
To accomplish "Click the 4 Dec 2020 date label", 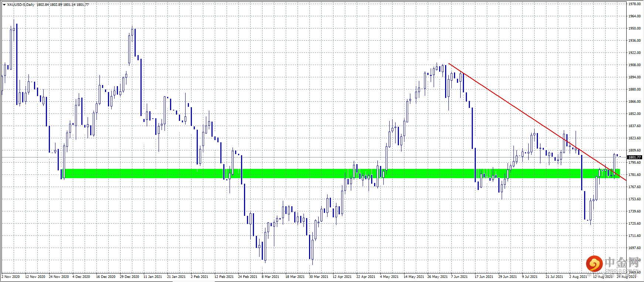I will 81,277.
